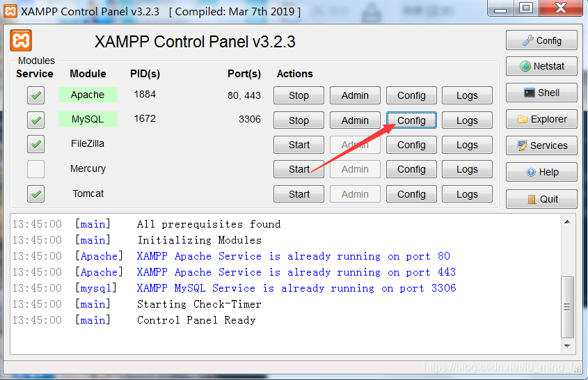Viewport: 588px width, 380px height.
Task: Start the Mercury module
Action: pos(299,169)
